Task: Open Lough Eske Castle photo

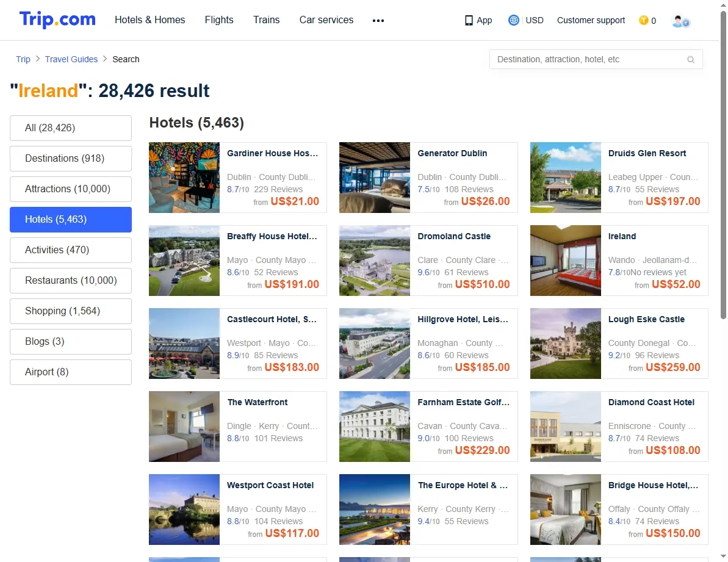Action: pos(566,344)
